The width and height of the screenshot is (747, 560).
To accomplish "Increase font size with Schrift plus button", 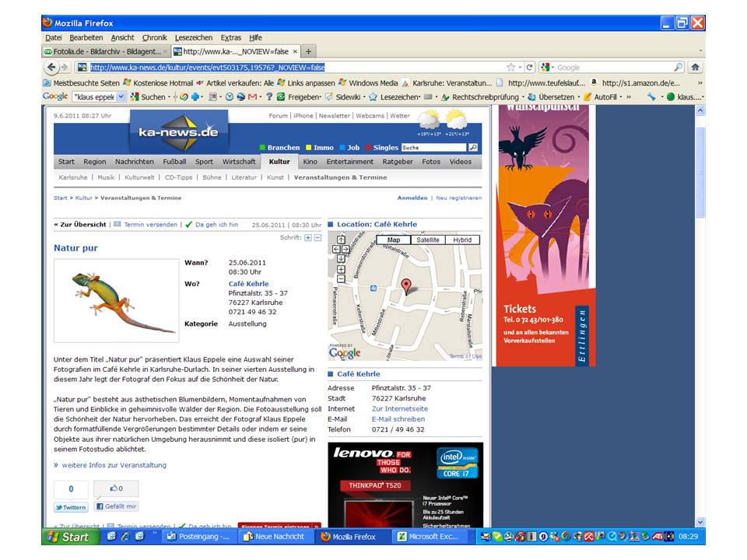I will click(x=308, y=237).
